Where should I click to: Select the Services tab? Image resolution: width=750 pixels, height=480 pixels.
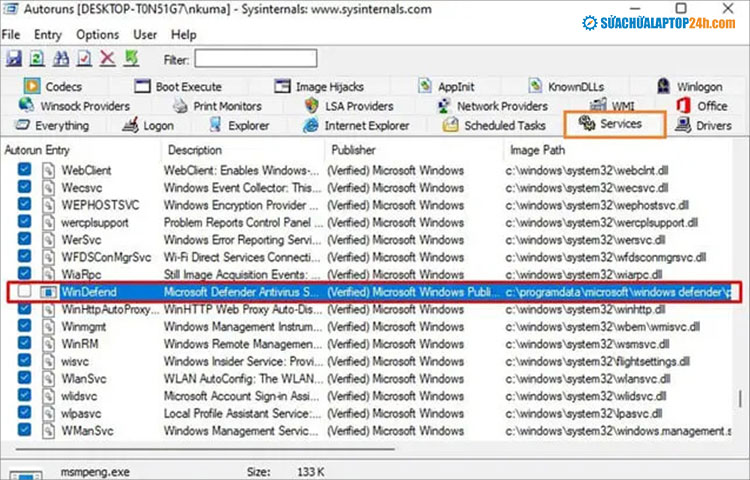[615, 124]
